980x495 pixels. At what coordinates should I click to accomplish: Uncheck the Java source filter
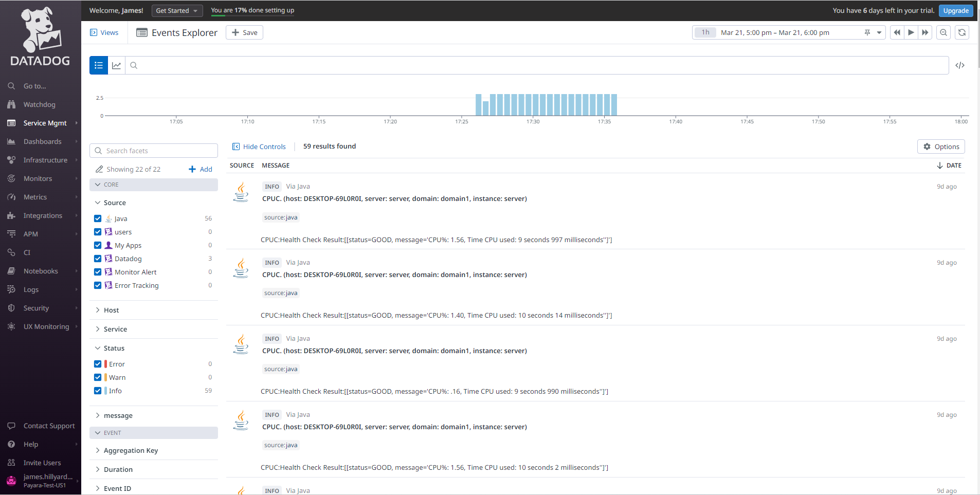click(x=98, y=218)
